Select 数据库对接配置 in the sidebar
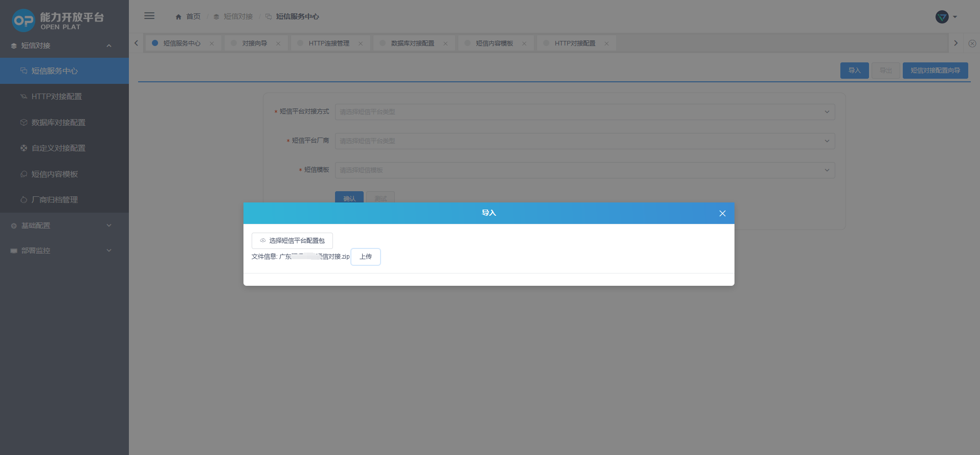The image size is (980, 455). click(64, 123)
